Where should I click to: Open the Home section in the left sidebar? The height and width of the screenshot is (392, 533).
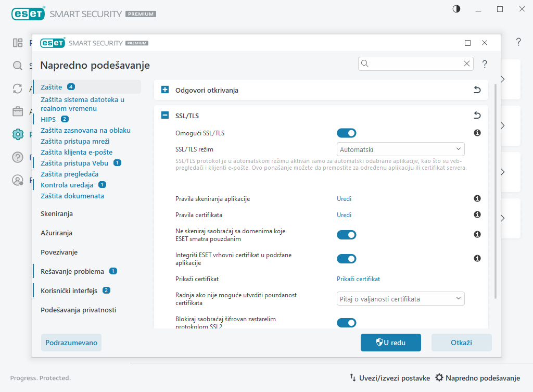click(18, 44)
